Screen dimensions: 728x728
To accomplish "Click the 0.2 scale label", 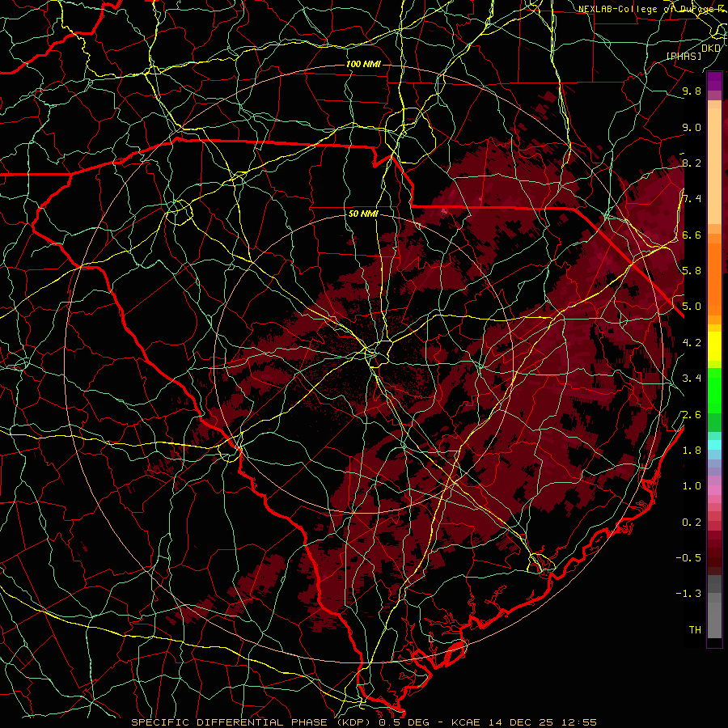I will [692, 522].
